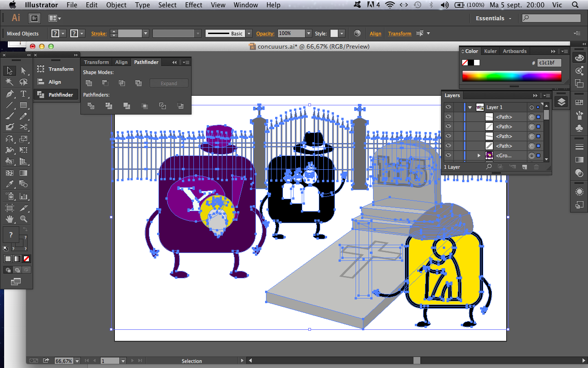Viewport: 588px width, 368px height.
Task: Open the stroke weight dropdown
Action: [x=145, y=34]
